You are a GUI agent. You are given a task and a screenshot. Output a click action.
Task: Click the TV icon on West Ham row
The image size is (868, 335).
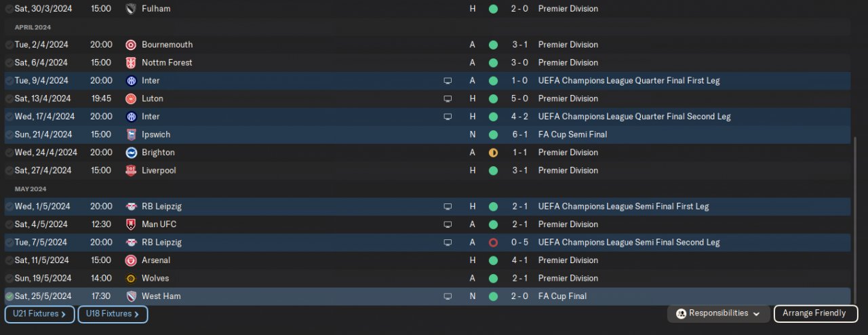[448, 296]
